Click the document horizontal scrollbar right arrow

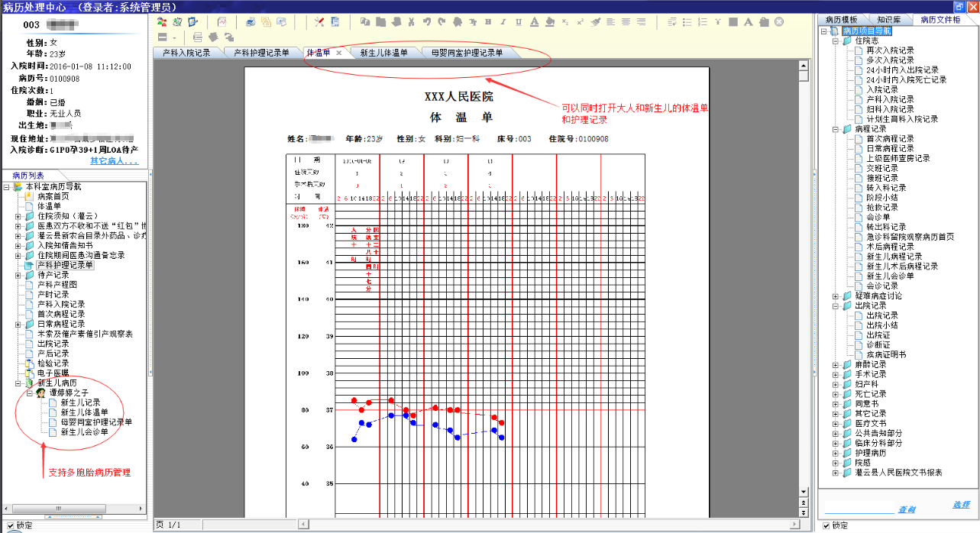(x=794, y=525)
